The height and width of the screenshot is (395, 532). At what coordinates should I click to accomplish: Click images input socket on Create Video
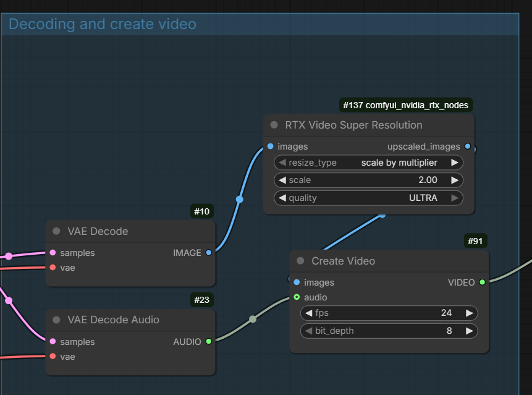pos(297,282)
